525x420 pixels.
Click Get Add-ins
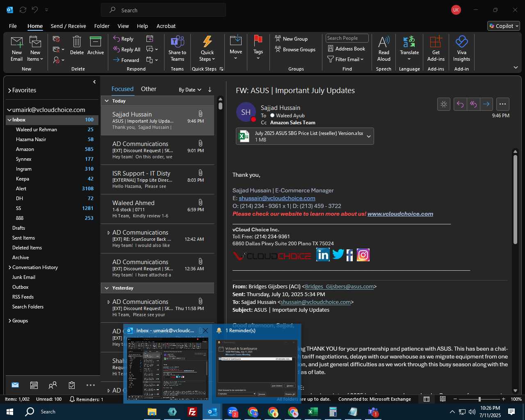436,49
